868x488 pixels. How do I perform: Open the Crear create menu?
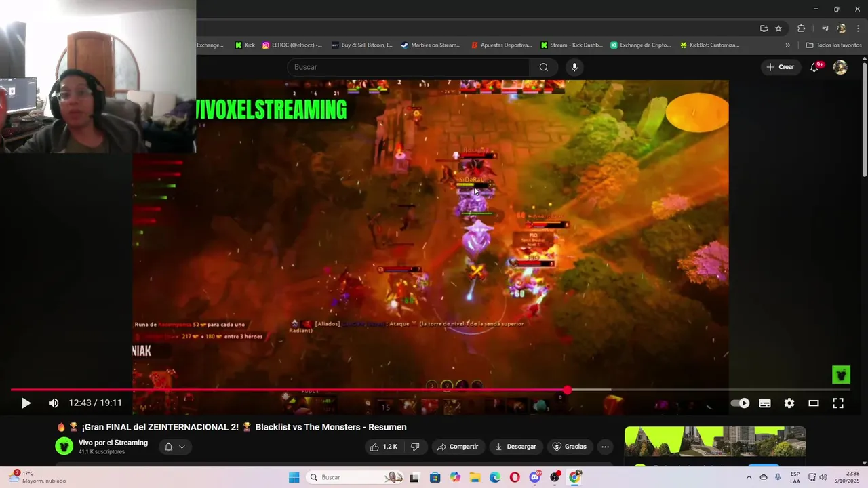coord(780,67)
